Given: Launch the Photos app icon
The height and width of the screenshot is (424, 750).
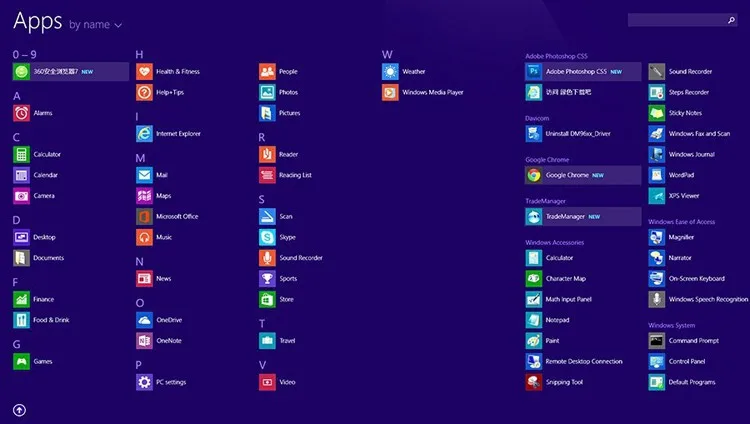Looking at the screenshot, I should 267,92.
